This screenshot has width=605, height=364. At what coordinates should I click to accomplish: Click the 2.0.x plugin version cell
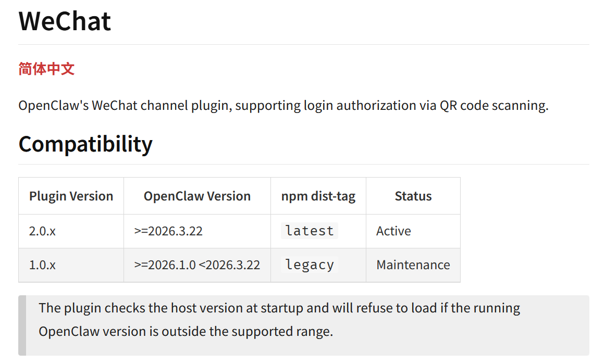click(x=42, y=231)
